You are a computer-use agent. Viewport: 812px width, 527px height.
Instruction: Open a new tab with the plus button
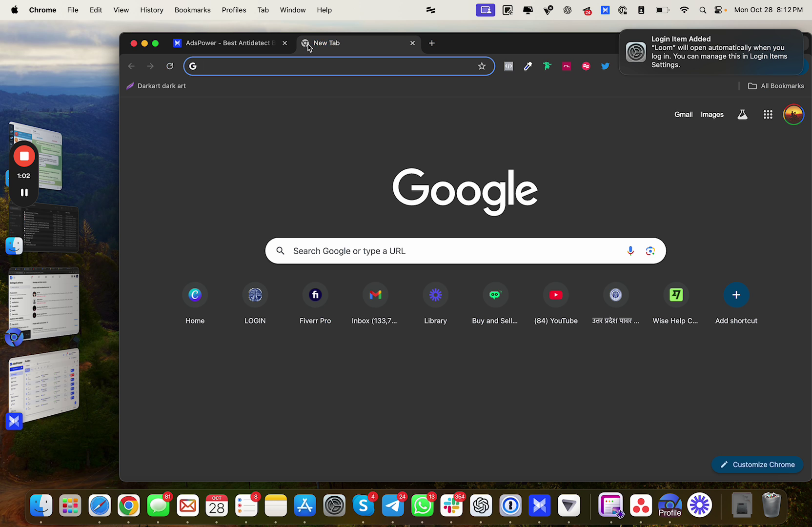(432, 43)
